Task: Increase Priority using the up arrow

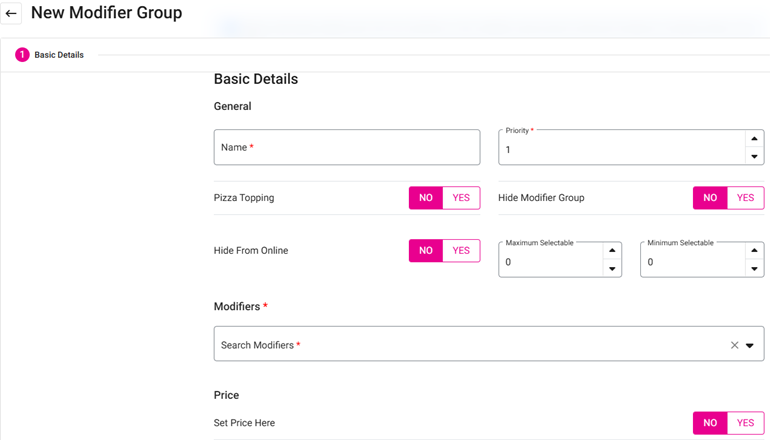Action: (x=753, y=139)
